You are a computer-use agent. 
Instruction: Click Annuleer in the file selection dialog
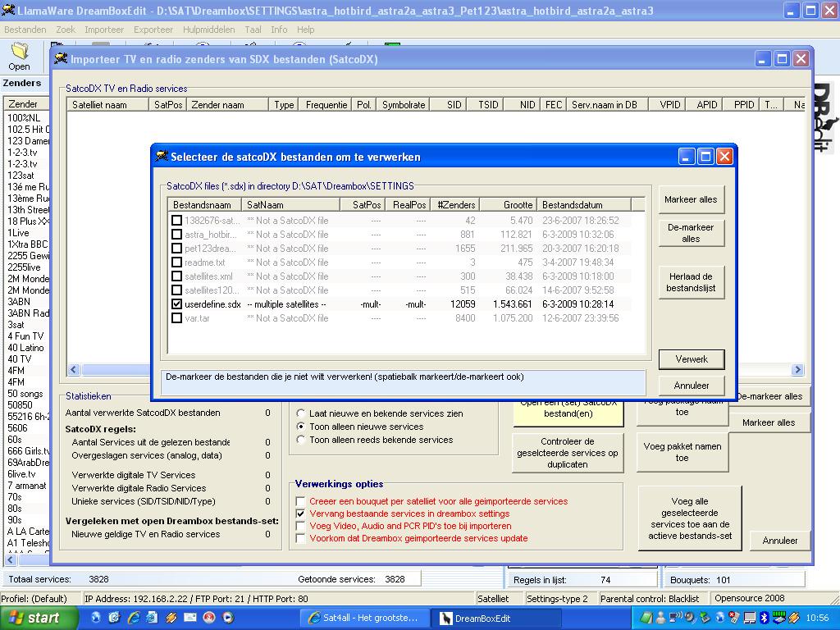pyautogui.click(x=692, y=386)
